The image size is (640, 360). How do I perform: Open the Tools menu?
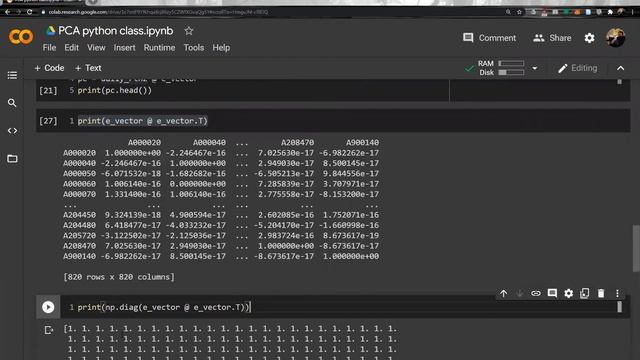coord(193,48)
